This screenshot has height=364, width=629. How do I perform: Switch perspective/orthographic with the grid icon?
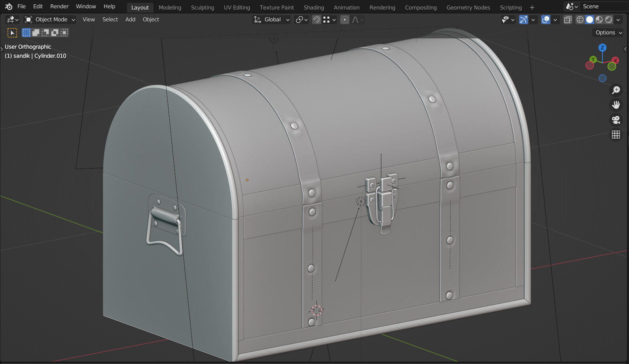click(616, 135)
